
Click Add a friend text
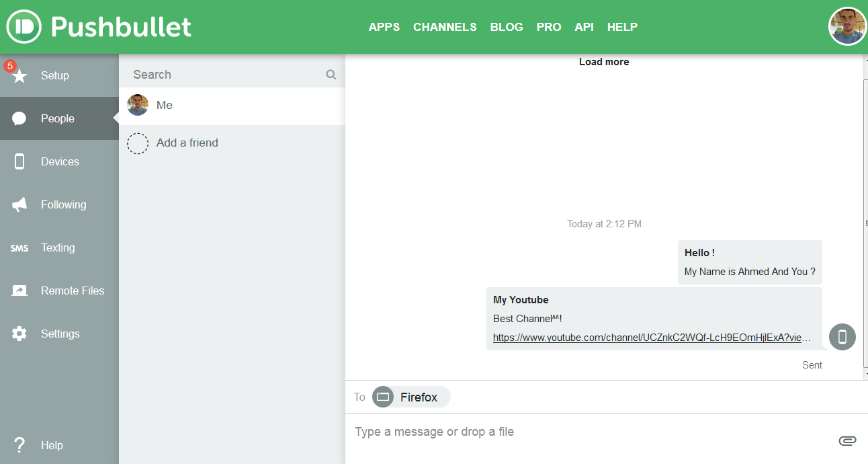(x=187, y=143)
